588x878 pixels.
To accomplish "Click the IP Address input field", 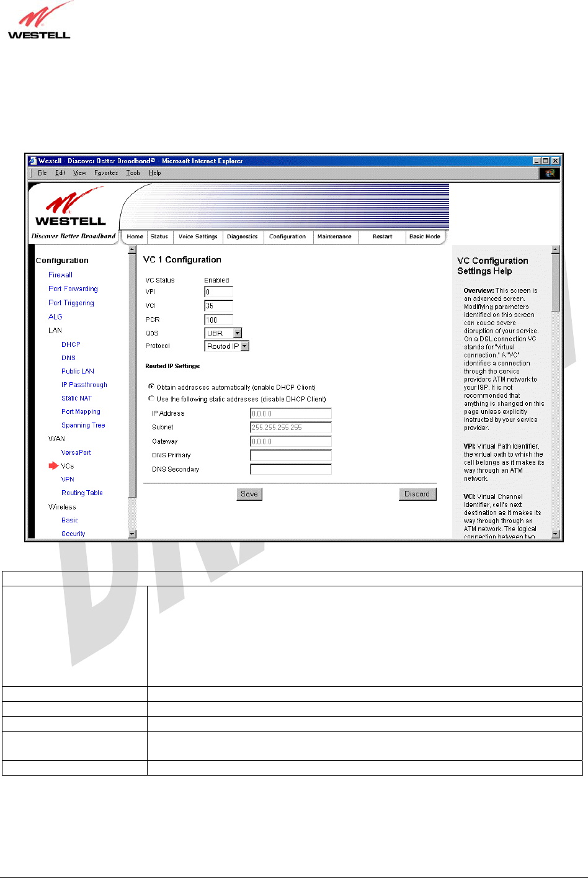I will (291, 413).
